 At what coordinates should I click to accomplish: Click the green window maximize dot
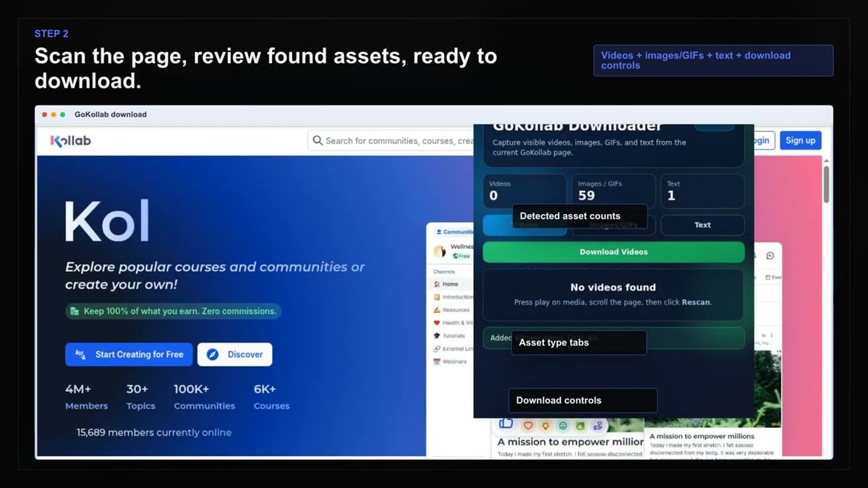(x=63, y=114)
